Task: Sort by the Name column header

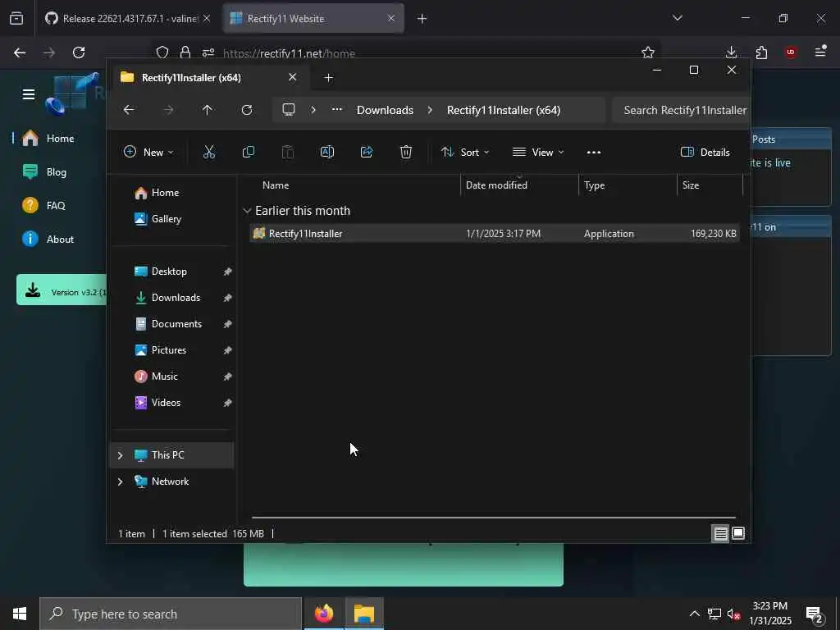Action: point(354,185)
